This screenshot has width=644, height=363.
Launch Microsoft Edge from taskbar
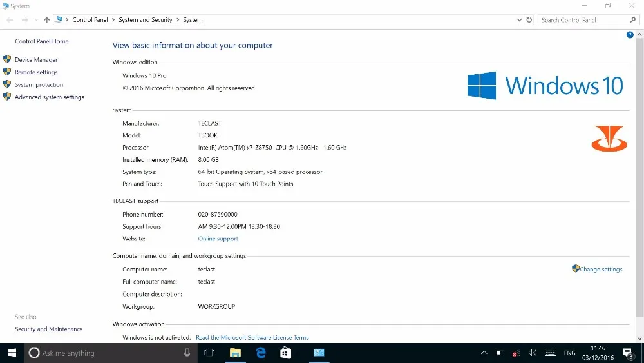pyautogui.click(x=260, y=353)
